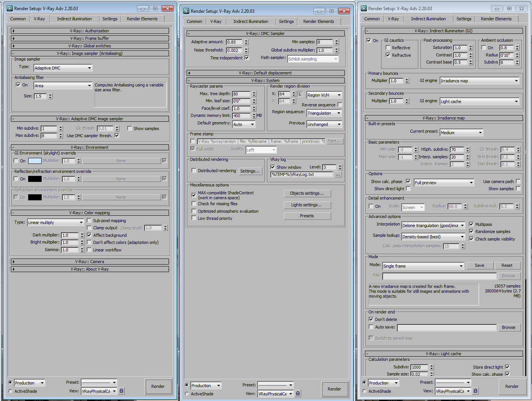
Task: Click lock icon beside View in left window
Action: (121, 391)
